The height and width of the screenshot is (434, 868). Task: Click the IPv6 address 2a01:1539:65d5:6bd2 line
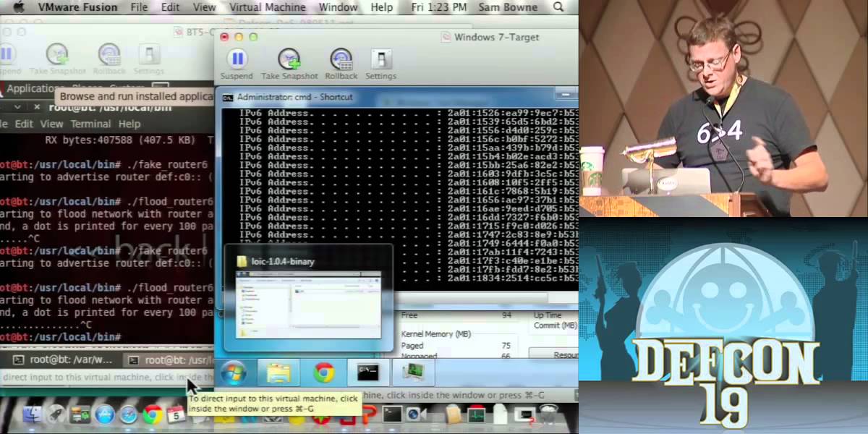(x=409, y=122)
